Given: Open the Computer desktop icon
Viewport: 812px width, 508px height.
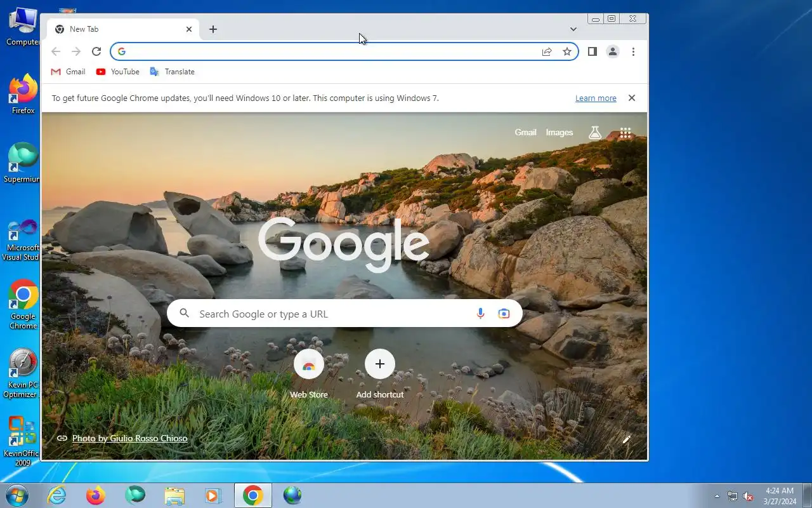Looking at the screenshot, I should pyautogui.click(x=23, y=26).
